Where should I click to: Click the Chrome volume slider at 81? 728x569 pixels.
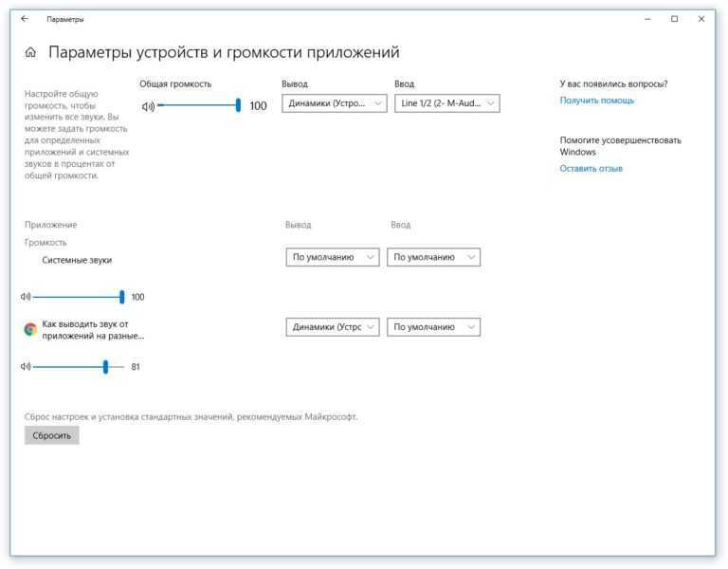tap(105, 366)
